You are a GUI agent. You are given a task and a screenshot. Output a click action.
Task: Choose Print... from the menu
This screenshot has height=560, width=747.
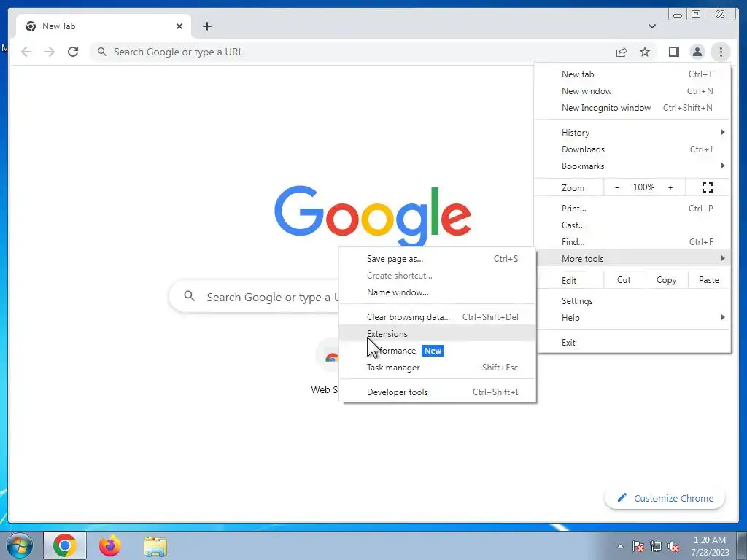632,208
